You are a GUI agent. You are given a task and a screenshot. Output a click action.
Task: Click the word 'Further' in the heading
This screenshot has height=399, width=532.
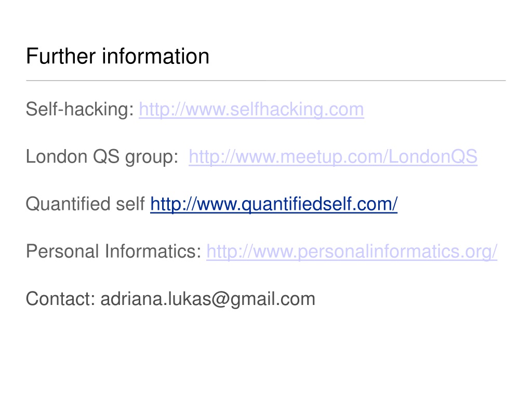pyautogui.click(x=61, y=56)
